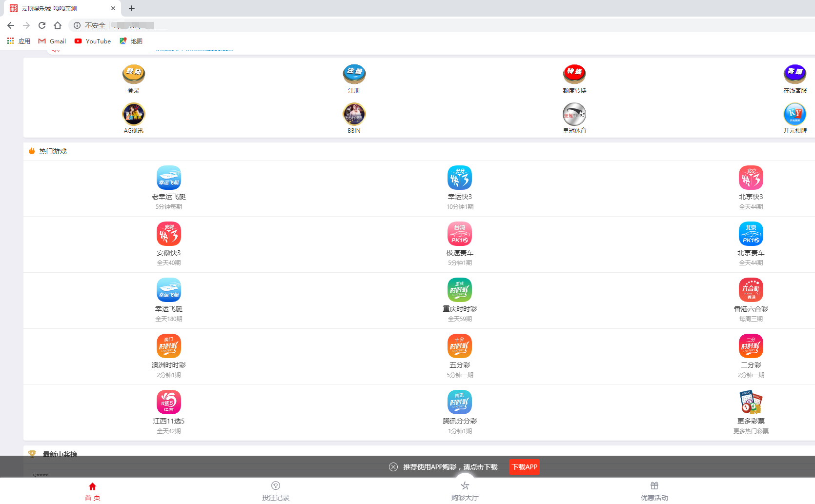The image size is (815, 504).
Task: Open the 应用 apps bookmark
Action: [x=19, y=41]
